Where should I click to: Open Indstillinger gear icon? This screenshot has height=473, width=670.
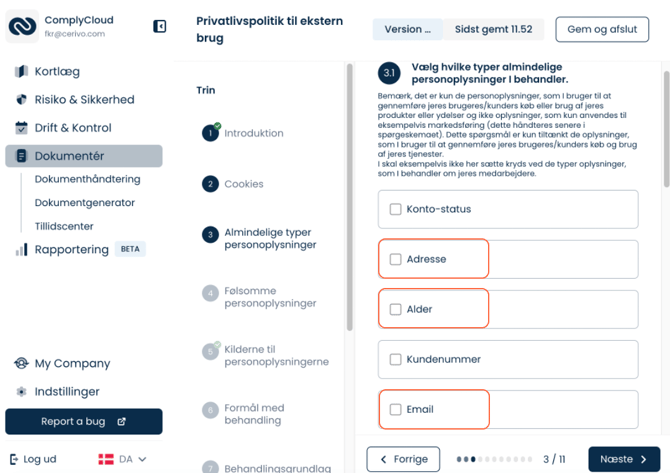21,392
